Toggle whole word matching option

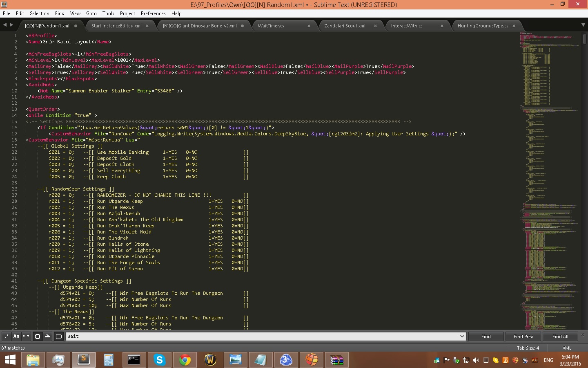pos(26,336)
